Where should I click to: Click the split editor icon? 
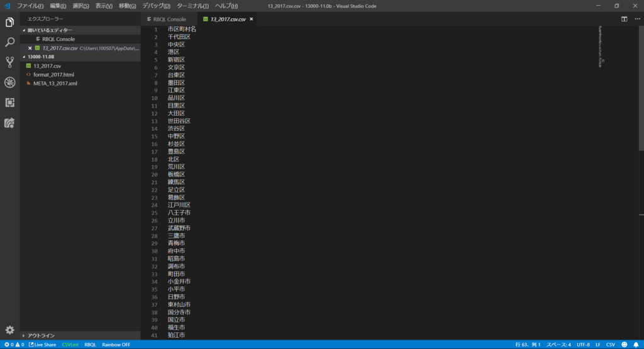(624, 19)
